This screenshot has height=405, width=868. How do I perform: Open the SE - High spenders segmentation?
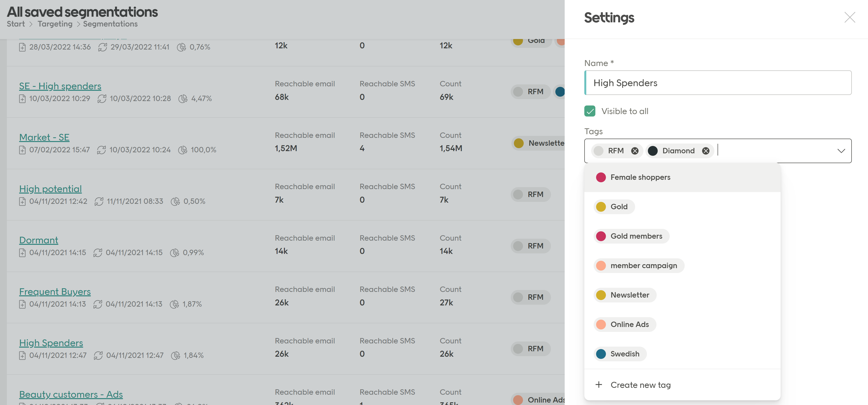60,86
